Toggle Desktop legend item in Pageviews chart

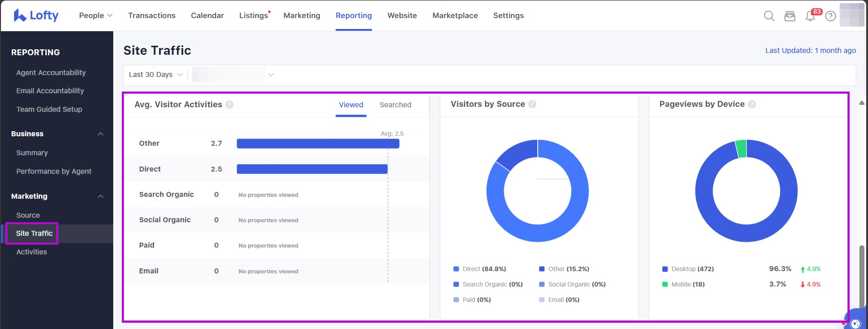pyautogui.click(x=688, y=269)
